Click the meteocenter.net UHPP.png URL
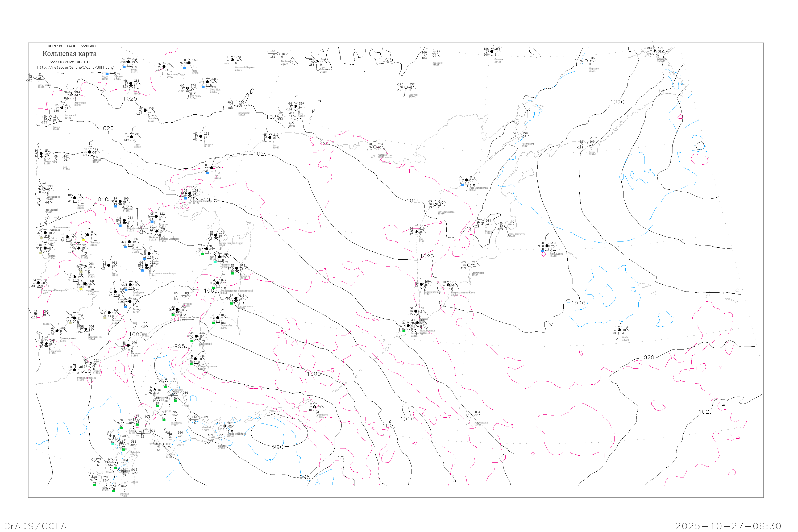This screenshot has height=532, width=798. (75, 68)
